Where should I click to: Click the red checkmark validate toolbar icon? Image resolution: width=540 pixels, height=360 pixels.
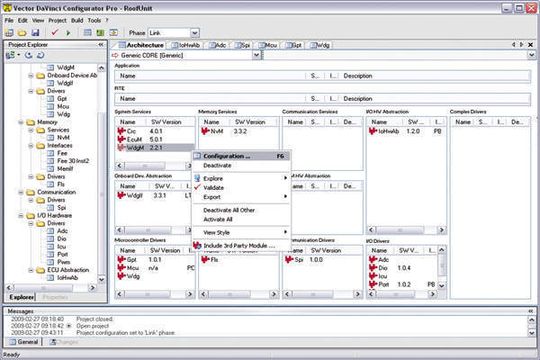[54, 32]
